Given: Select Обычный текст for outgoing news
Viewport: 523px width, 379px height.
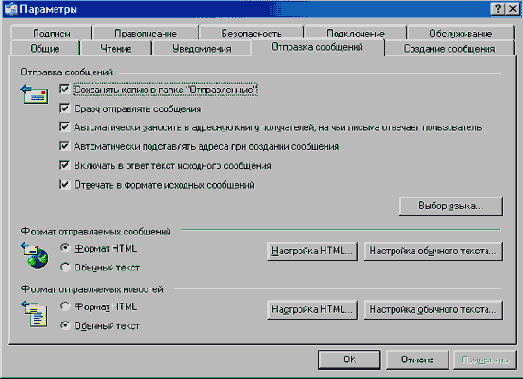Looking at the screenshot, I should (65, 325).
